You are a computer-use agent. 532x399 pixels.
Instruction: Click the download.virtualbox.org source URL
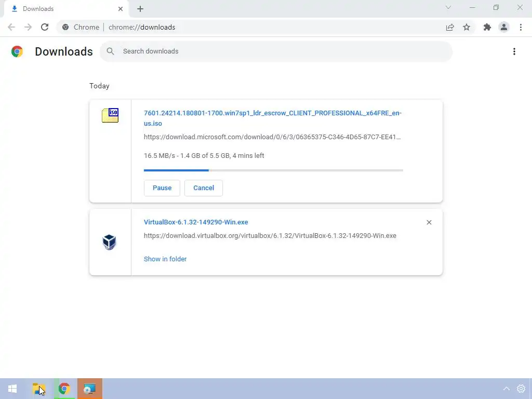[x=270, y=236]
